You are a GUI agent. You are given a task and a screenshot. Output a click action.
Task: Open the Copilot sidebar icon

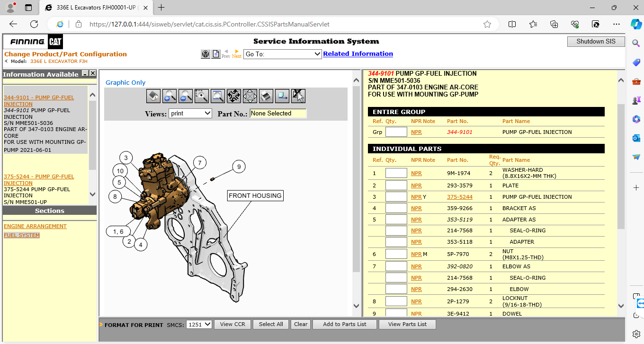(x=636, y=24)
